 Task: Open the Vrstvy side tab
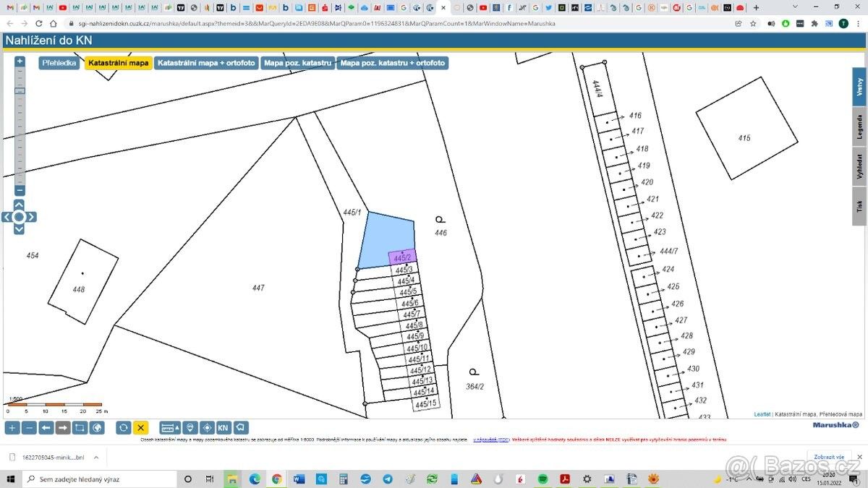(x=859, y=87)
